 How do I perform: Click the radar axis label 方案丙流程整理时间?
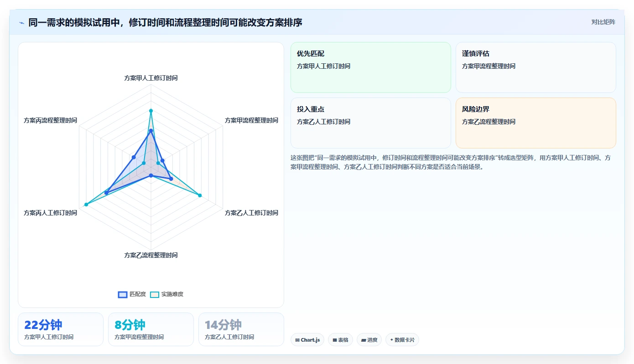coord(51,120)
